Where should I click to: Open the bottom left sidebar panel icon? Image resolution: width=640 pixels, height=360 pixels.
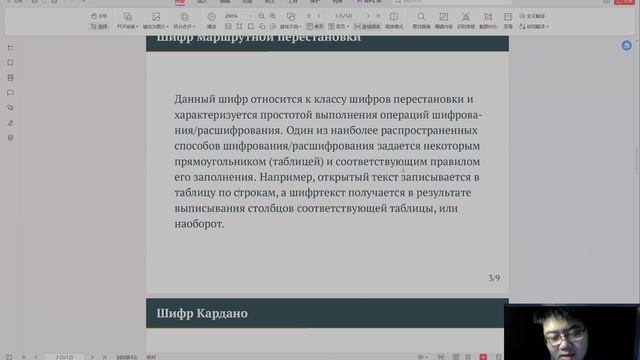(11, 138)
